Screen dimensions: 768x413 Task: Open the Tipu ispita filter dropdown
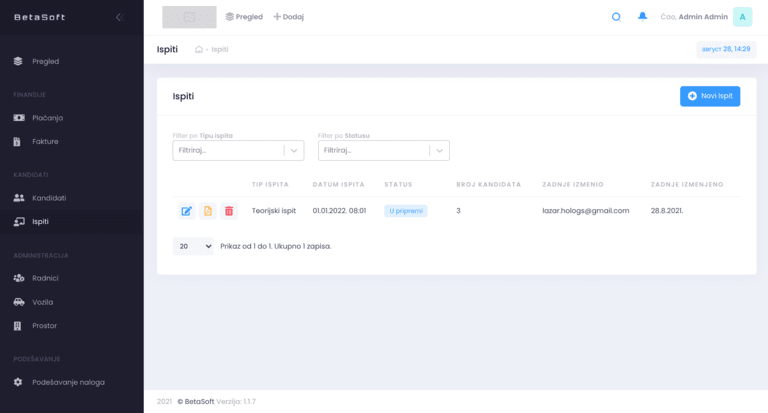[x=238, y=150]
